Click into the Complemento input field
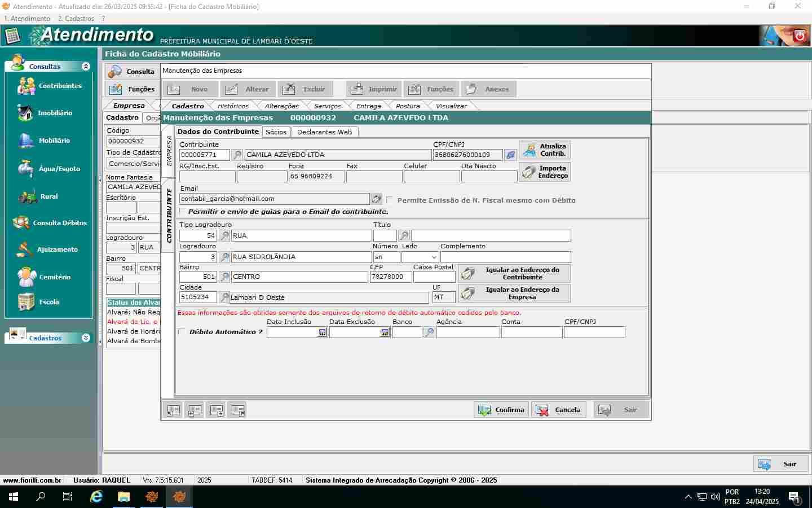The height and width of the screenshot is (508, 812). pyautogui.click(x=505, y=257)
